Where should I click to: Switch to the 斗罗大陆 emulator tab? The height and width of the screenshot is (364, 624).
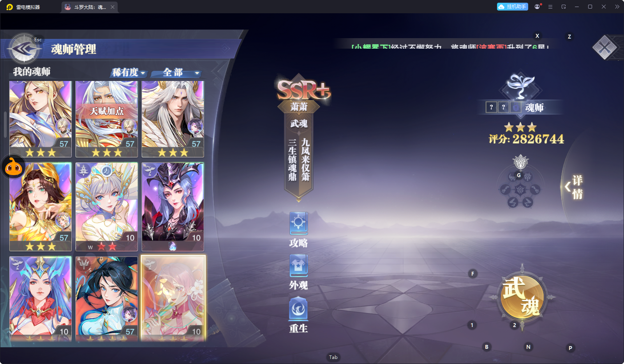[89, 7]
